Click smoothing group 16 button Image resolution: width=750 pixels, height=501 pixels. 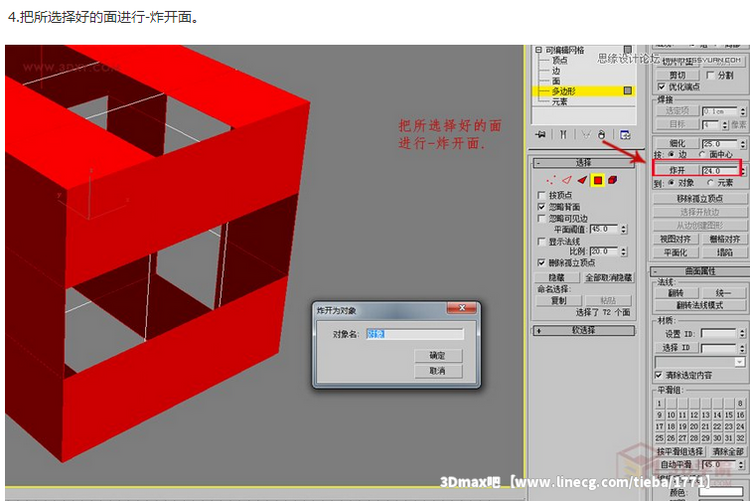click(x=740, y=415)
